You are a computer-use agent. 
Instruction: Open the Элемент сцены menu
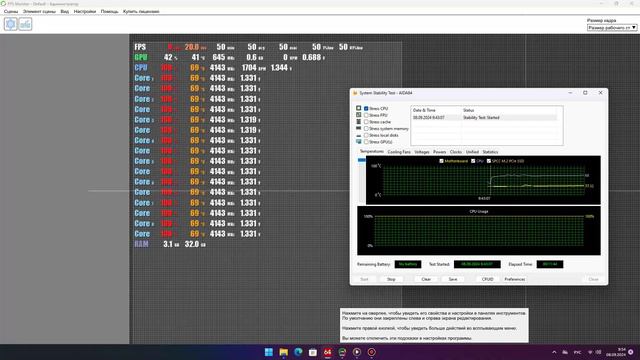[39, 11]
